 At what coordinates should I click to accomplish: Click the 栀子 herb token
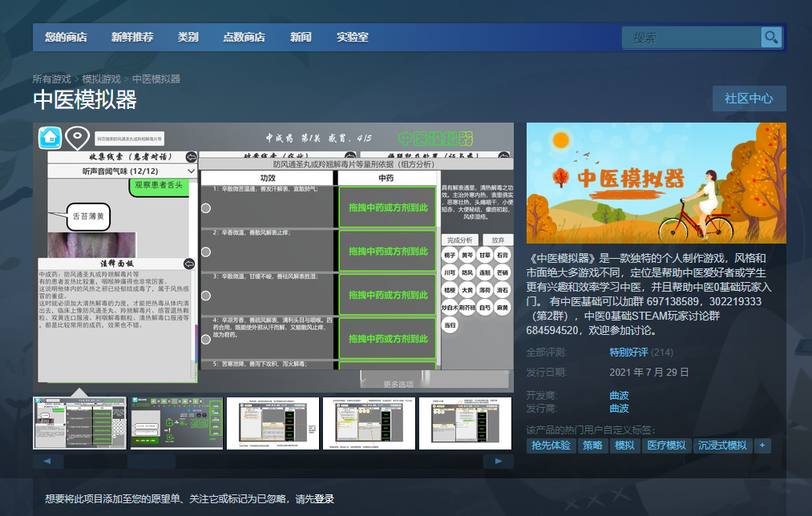[450, 255]
